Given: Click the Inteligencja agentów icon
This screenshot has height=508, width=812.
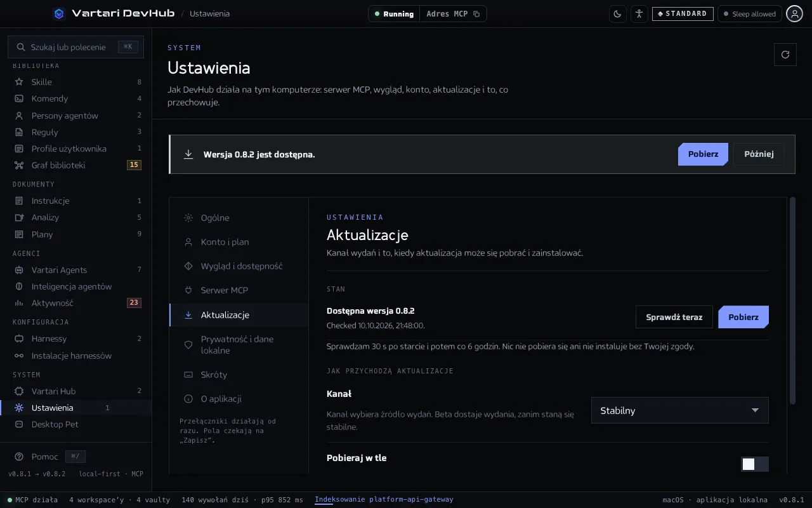Looking at the screenshot, I should pos(19,286).
